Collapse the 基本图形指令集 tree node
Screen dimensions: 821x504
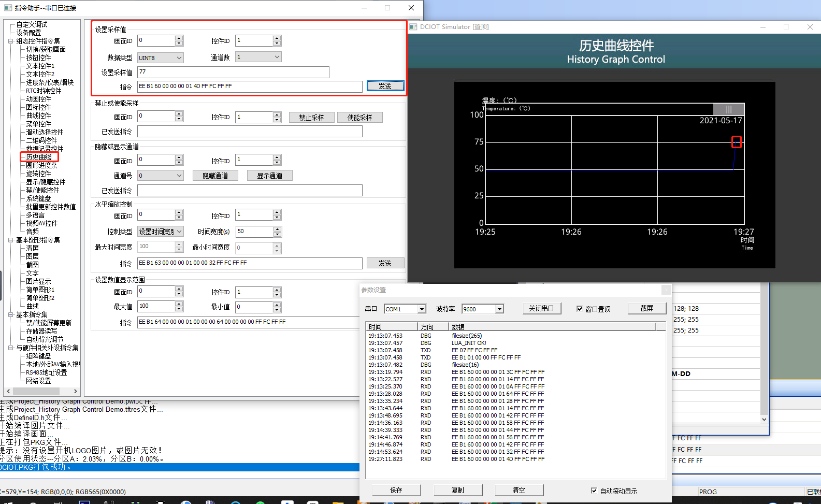pos(11,240)
